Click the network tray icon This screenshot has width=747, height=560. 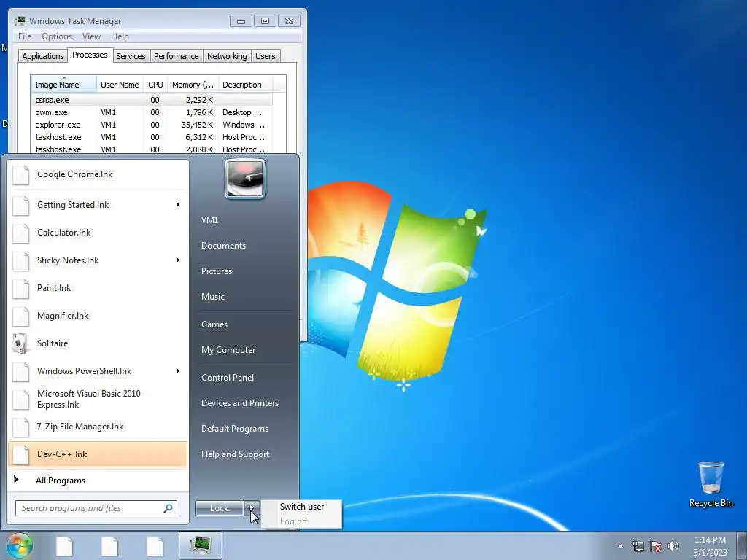(x=638, y=546)
